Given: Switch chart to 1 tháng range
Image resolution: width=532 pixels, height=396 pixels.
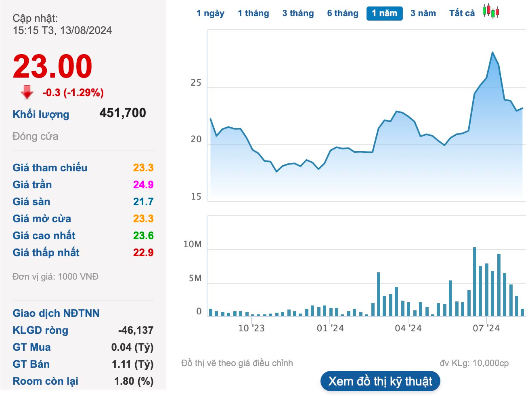Looking at the screenshot, I should click(253, 13).
